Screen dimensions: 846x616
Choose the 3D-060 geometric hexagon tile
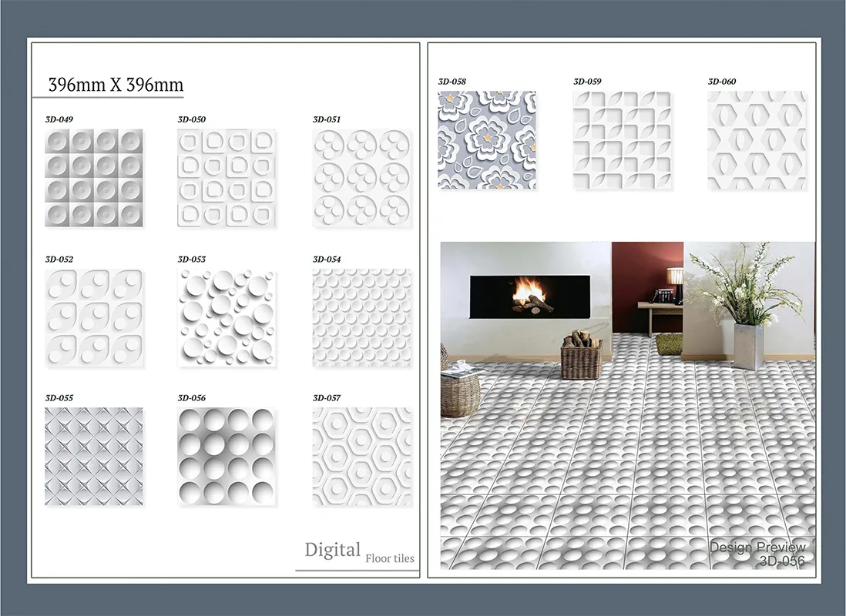click(757, 140)
